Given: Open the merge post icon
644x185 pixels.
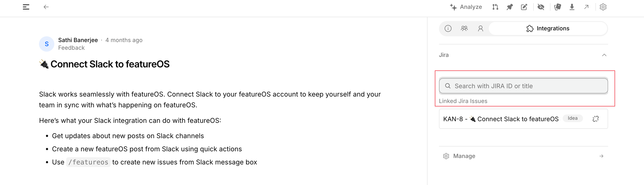Looking at the screenshot, I should [495, 7].
